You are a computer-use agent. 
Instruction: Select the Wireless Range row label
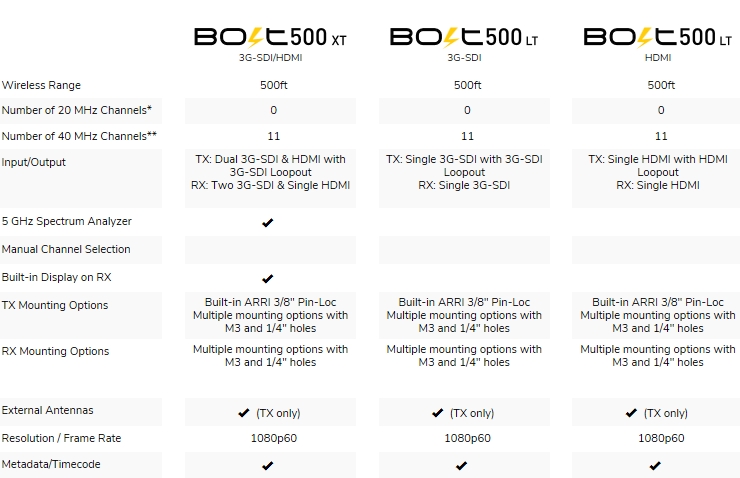[x=41, y=85]
